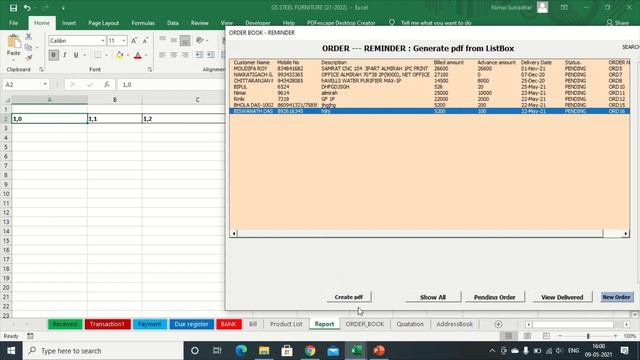
Task: Toggle Italic formatting
Action: [x=64, y=55]
